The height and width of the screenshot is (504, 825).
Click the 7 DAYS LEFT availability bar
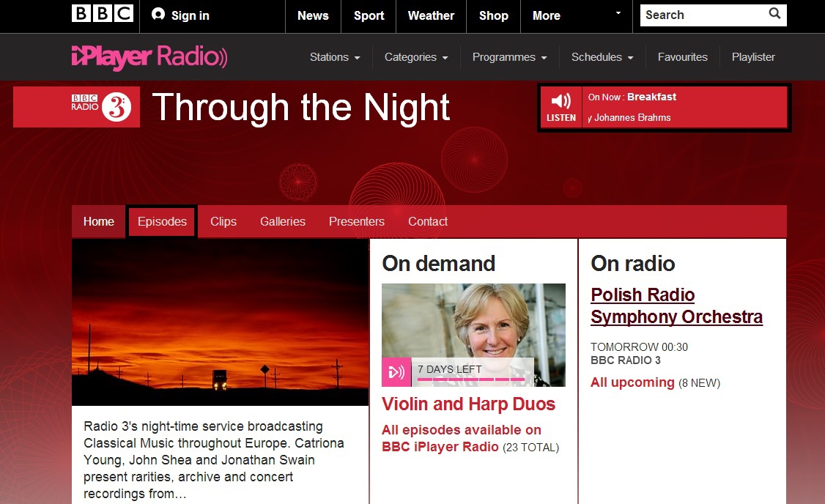pos(473,372)
